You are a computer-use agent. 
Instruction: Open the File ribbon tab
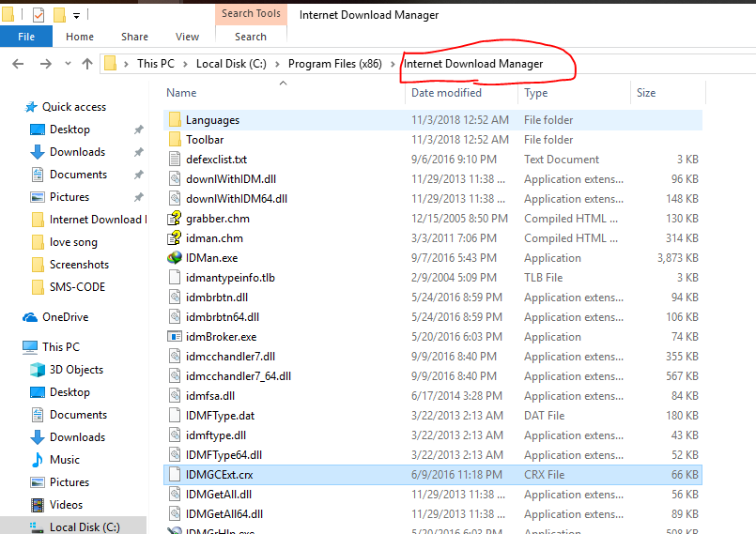(26, 37)
